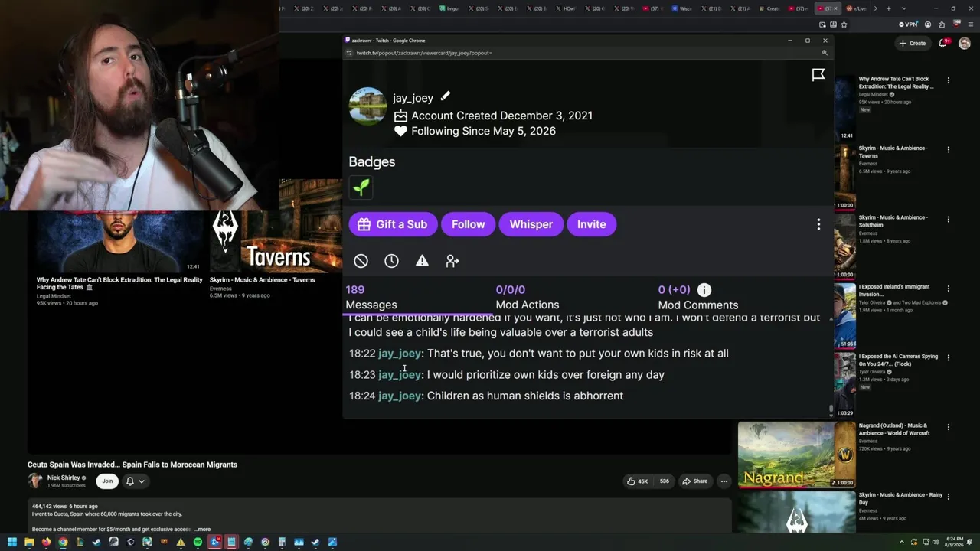The width and height of the screenshot is (980, 551).
Task: Open Spotify from the taskbar
Action: [x=198, y=543]
